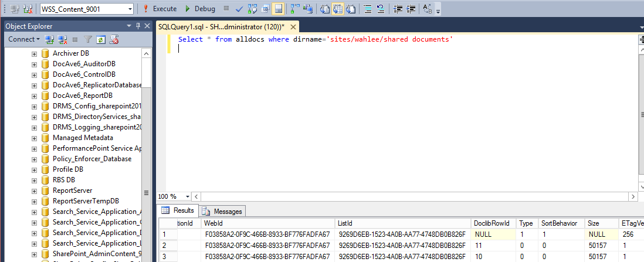The width and height of the screenshot is (644, 262).
Task: Select the RBS DB database
Action: point(64,180)
